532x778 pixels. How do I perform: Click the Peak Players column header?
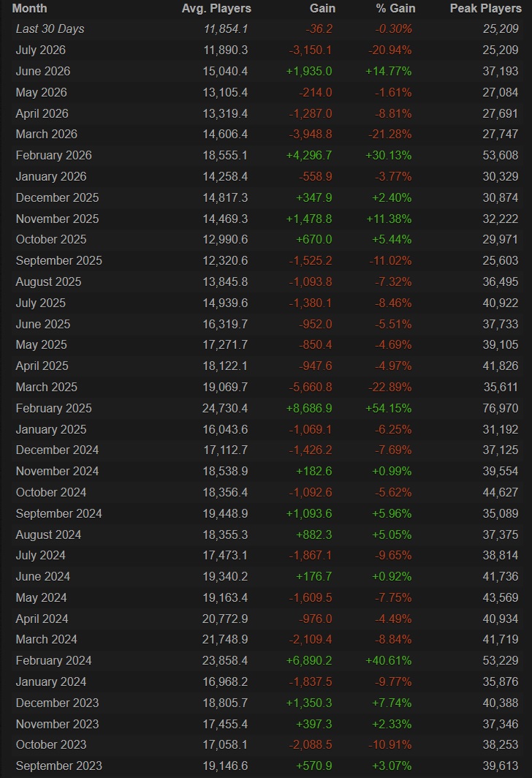(485, 9)
